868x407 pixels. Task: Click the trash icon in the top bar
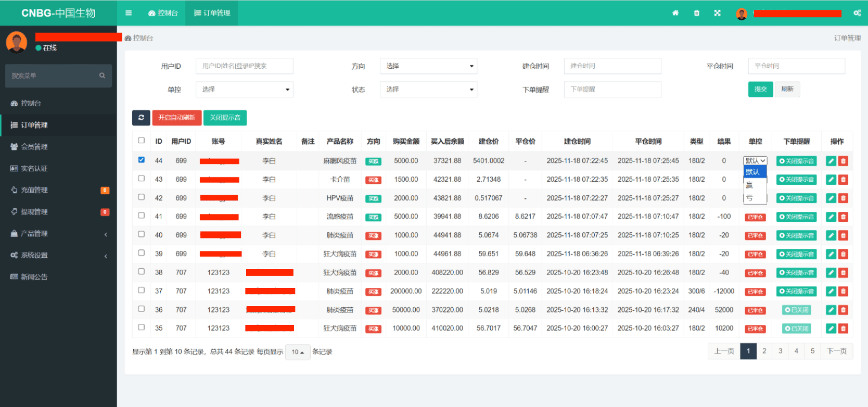696,13
